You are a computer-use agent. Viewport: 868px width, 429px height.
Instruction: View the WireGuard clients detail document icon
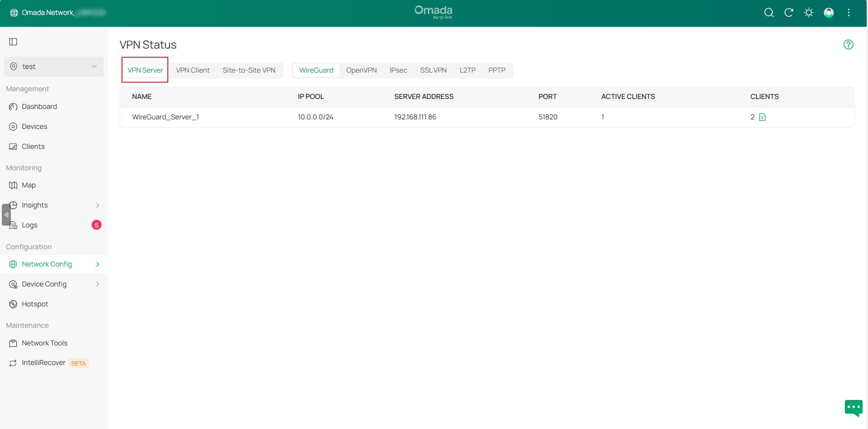pyautogui.click(x=762, y=117)
